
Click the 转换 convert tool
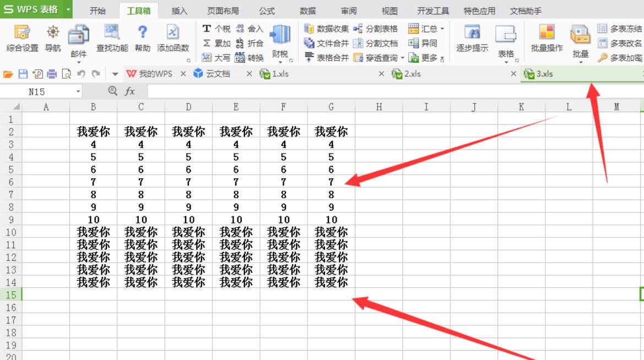click(250, 58)
